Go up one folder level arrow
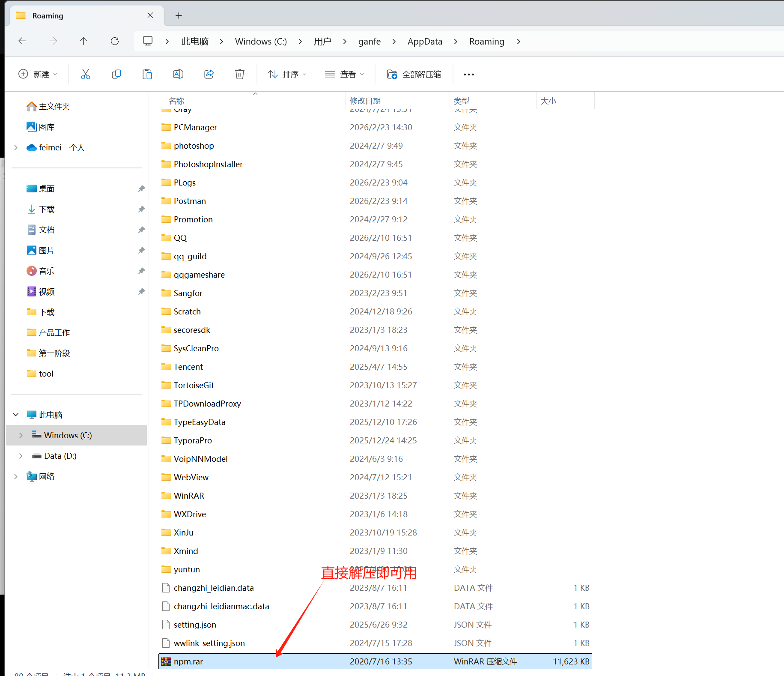The image size is (784, 676). [83, 41]
